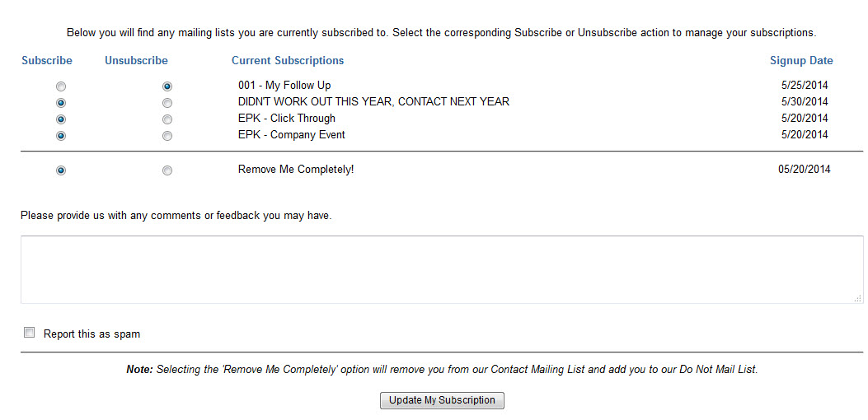Pick Unsubscribe for EPK - Company Event
The height and width of the screenshot is (420, 868).
[x=167, y=136]
